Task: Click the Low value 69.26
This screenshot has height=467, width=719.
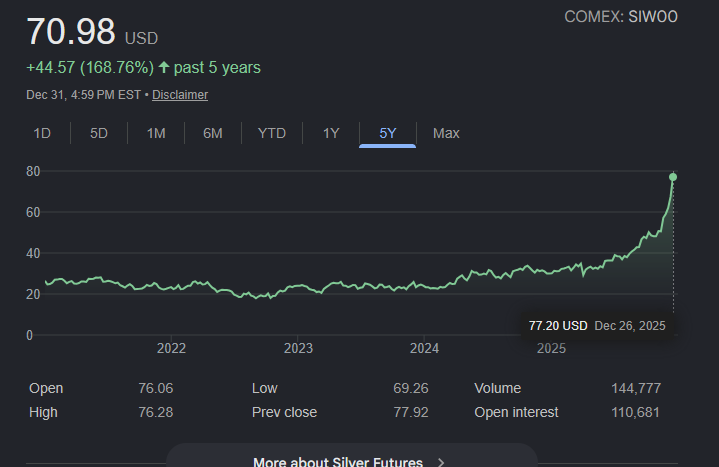Action: (410, 389)
